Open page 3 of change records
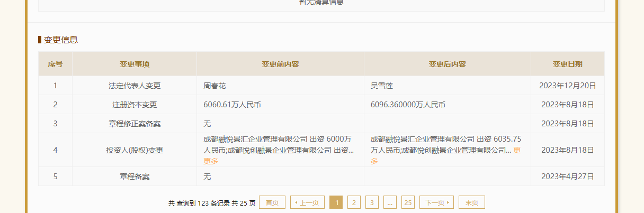The width and height of the screenshot is (644, 213). click(x=372, y=202)
